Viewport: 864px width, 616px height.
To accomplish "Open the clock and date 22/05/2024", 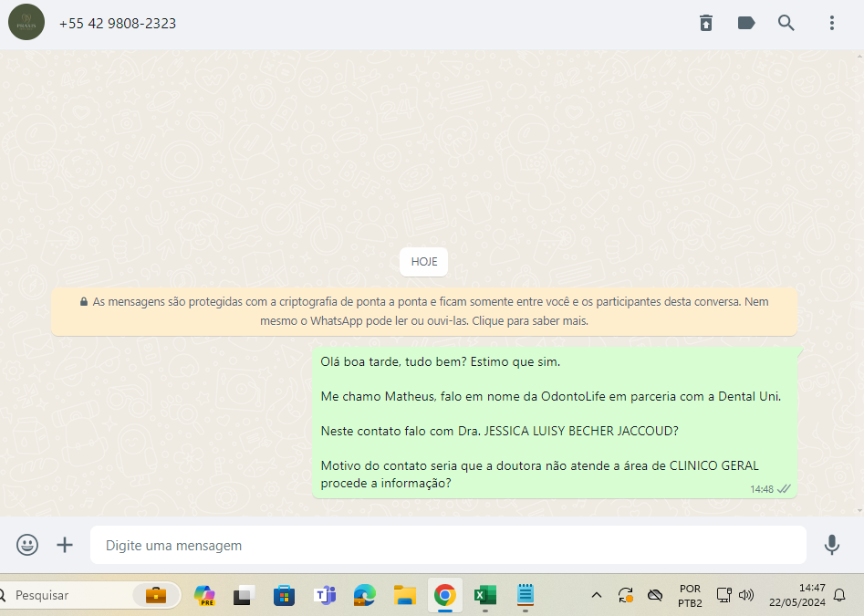I will point(797,595).
